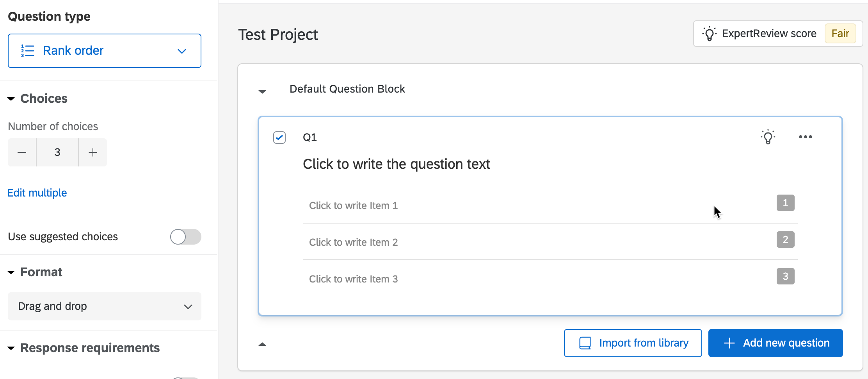The image size is (868, 379).
Task: Collapse the Format section
Action: click(11, 272)
